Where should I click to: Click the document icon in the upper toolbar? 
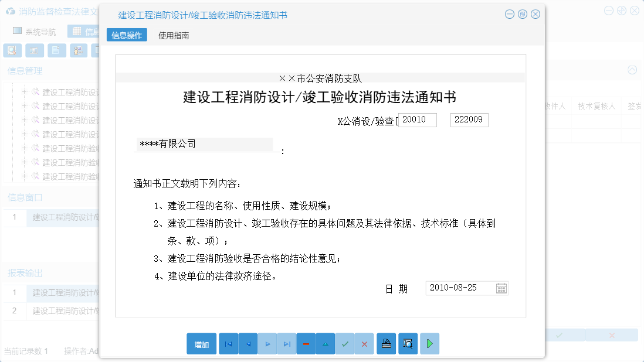click(x=56, y=50)
